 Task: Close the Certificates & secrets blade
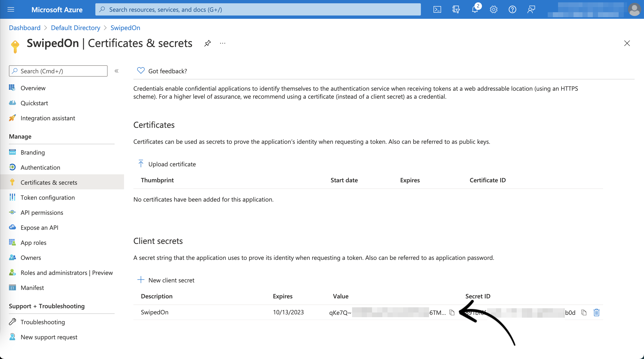click(x=627, y=43)
